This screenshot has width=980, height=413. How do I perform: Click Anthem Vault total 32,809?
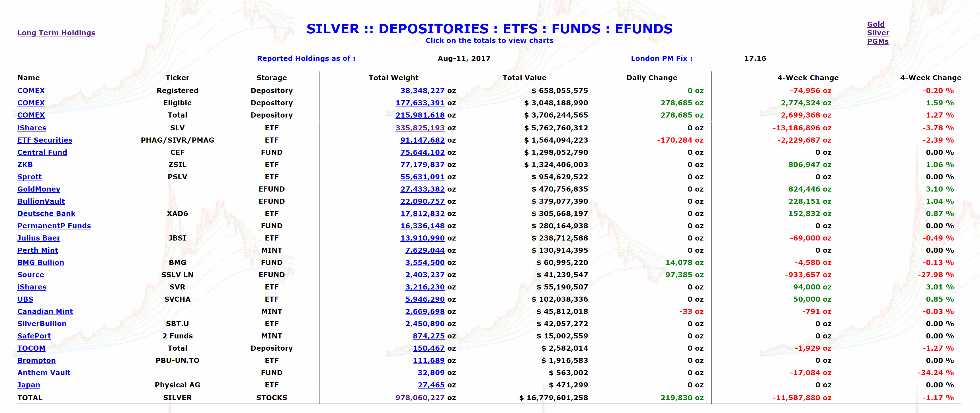431,373
